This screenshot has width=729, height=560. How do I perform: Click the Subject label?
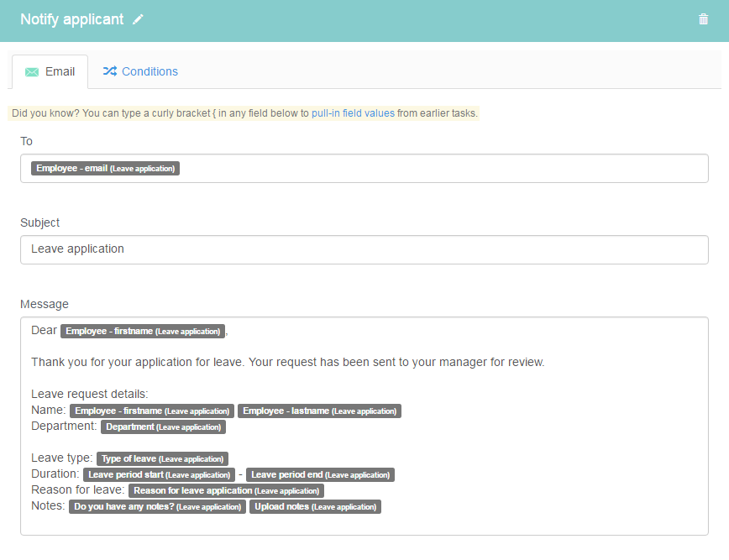click(x=40, y=222)
